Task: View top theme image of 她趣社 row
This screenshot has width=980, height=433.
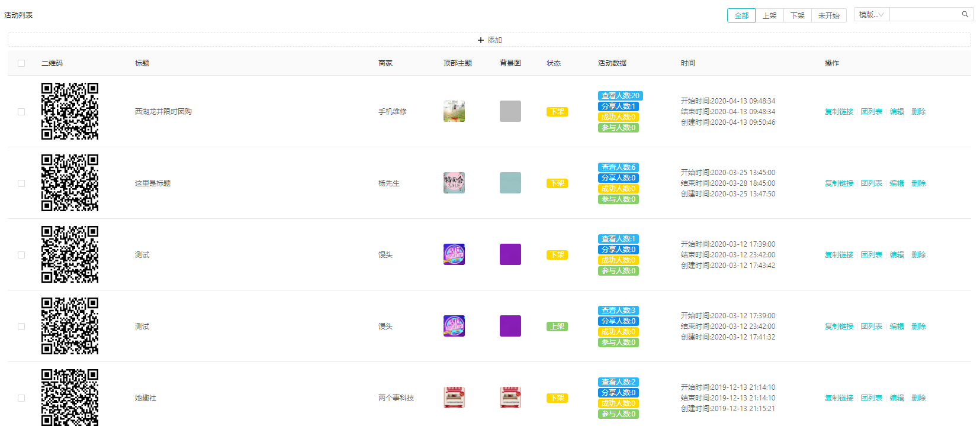Action: click(454, 398)
